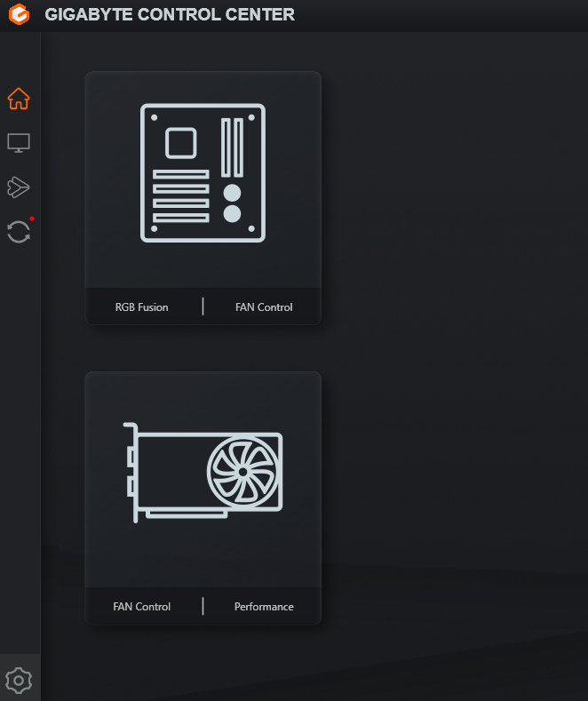Open FAN Control for the motherboard
The width and height of the screenshot is (588, 701).
point(264,307)
